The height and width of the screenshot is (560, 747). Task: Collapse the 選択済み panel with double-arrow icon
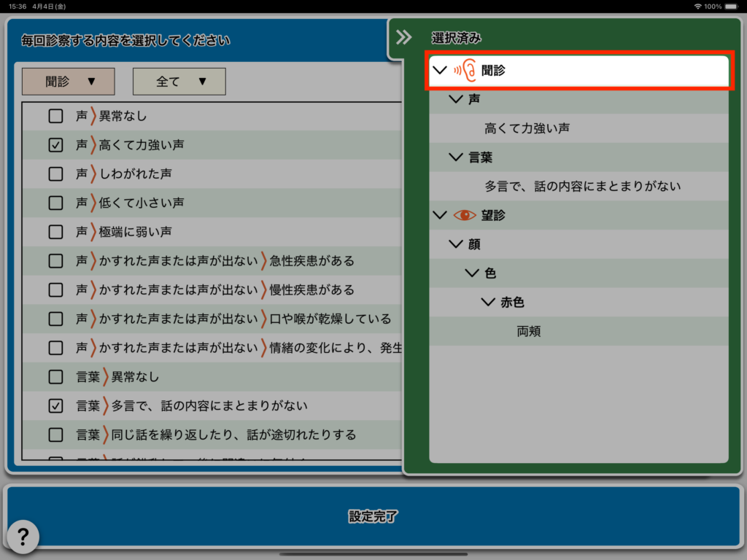click(x=403, y=38)
